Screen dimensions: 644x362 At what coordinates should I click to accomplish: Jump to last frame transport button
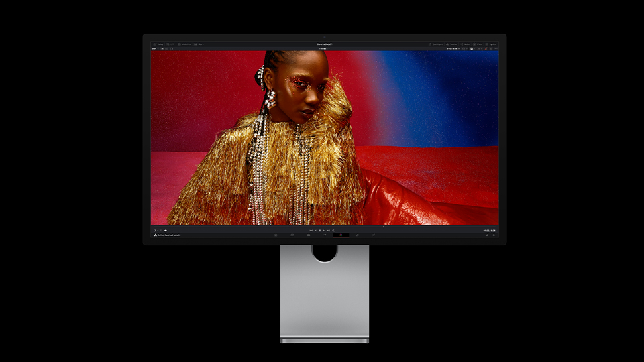pyautogui.click(x=328, y=230)
